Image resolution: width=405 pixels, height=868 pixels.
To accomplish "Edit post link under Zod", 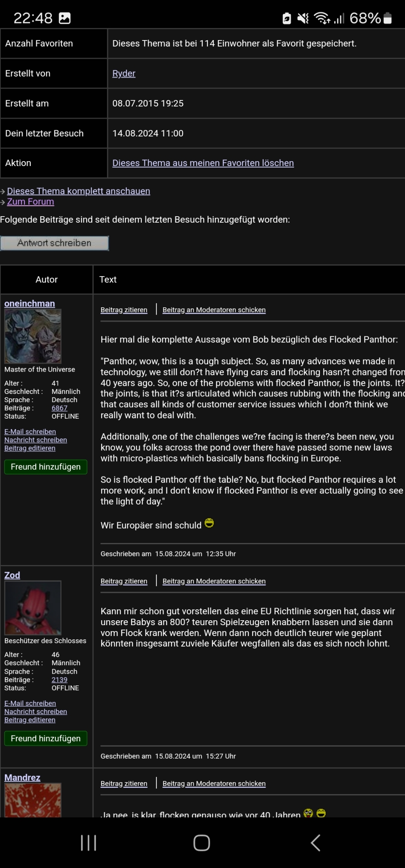I will point(30,720).
